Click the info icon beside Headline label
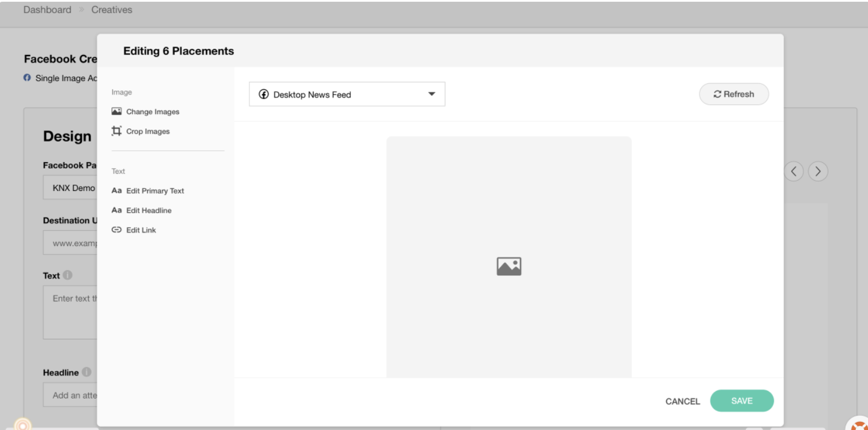 [87, 373]
